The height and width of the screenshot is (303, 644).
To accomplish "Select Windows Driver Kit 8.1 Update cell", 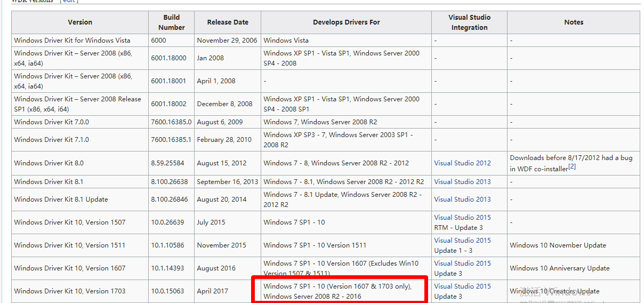I will click(x=80, y=200).
